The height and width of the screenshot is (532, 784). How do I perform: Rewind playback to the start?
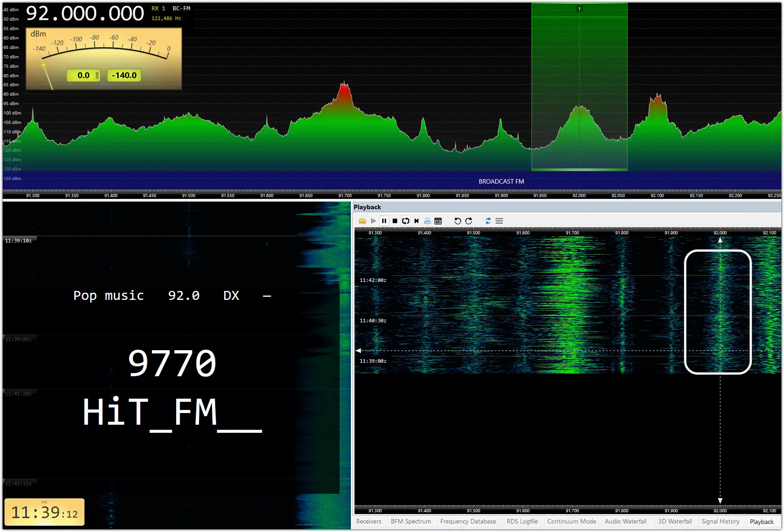point(416,221)
